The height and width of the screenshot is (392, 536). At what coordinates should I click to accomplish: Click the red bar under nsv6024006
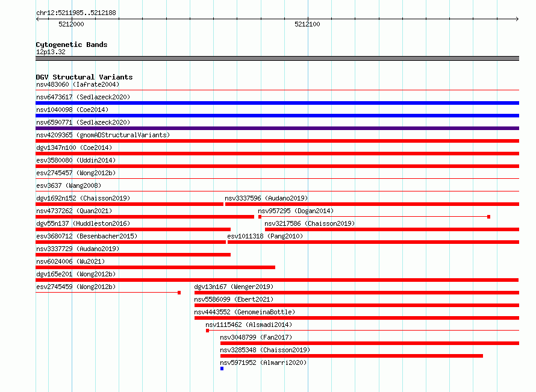point(155,267)
